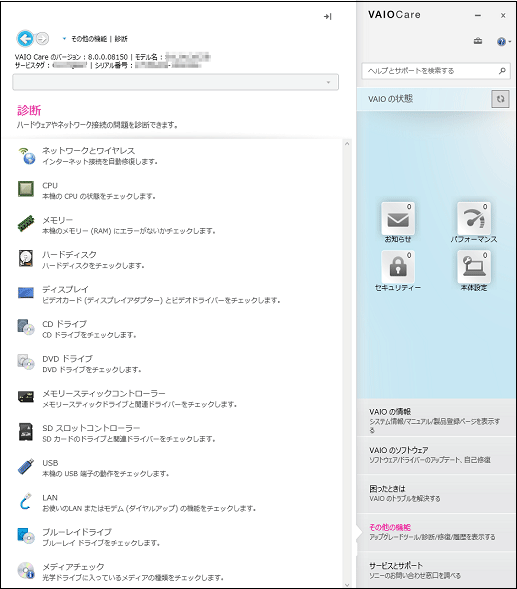The image size is (517, 589).
Task: Open the breadcrumb dropdown triangle beside その他の機能
Action: 64,38
